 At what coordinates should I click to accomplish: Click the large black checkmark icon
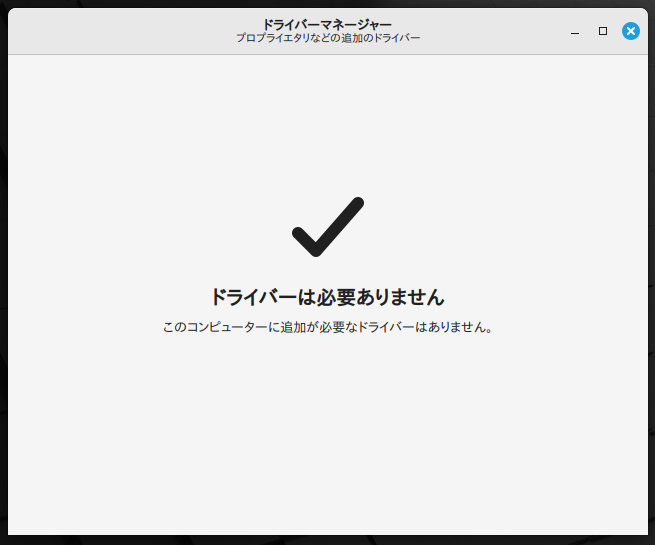pos(327,227)
